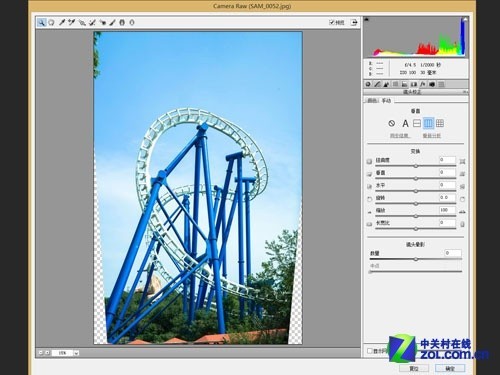Click the enlarge icon right of scale slider
Viewport: 500px width, 375px height.
click(x=462, y=212)
